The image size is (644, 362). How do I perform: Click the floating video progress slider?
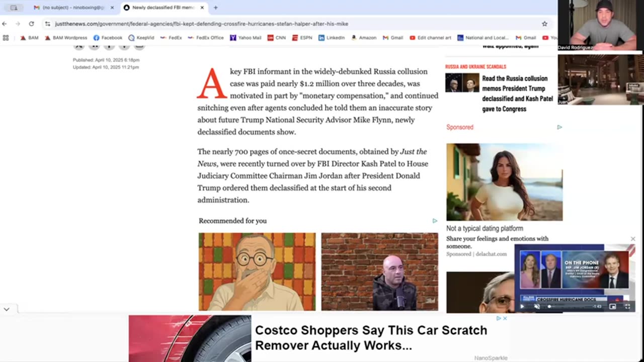point(569,306)
